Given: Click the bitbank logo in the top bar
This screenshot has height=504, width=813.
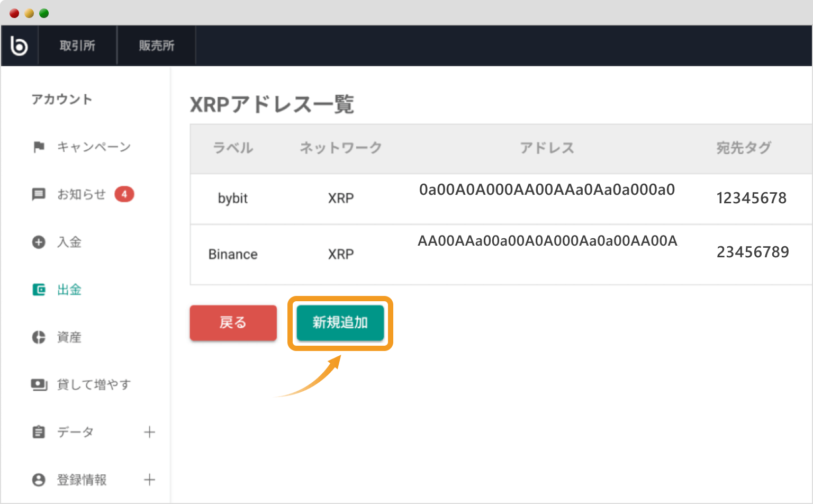Looking at the screenshot, I should [x=20, y=45].
